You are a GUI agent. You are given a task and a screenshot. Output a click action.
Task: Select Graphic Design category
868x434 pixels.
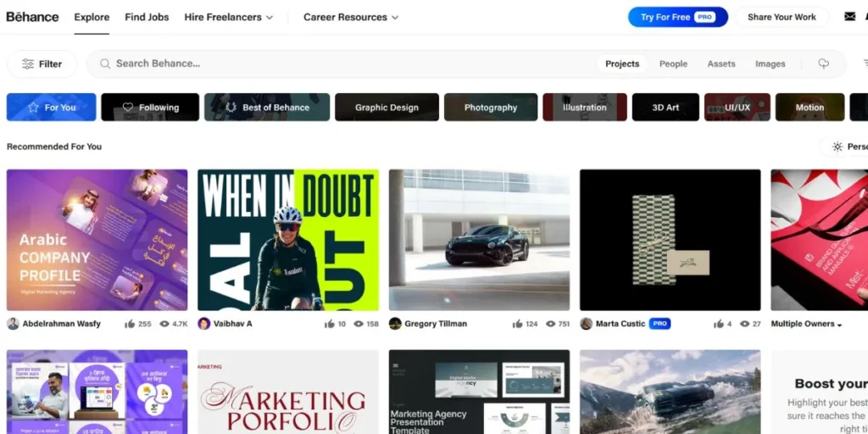(x=387, y=108)
